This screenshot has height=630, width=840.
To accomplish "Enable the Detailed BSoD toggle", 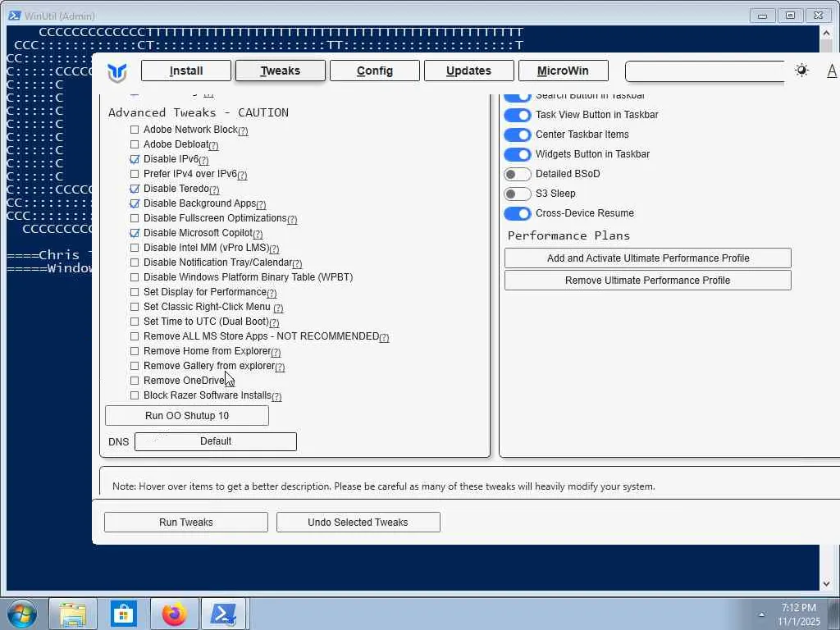I will click(518, 175).
